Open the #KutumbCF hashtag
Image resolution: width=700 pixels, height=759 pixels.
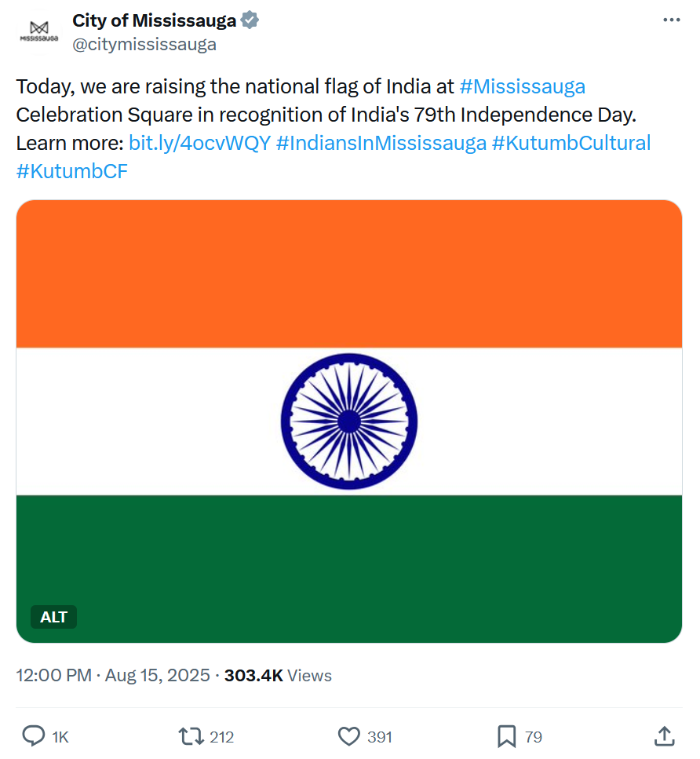pyautogui.click(x=72, y=171)
